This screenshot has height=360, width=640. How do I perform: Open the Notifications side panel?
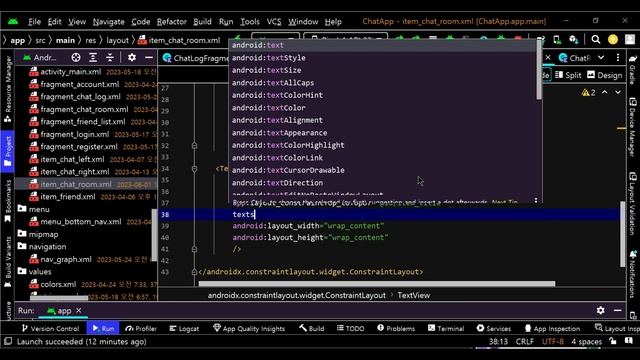coord(633,273)
